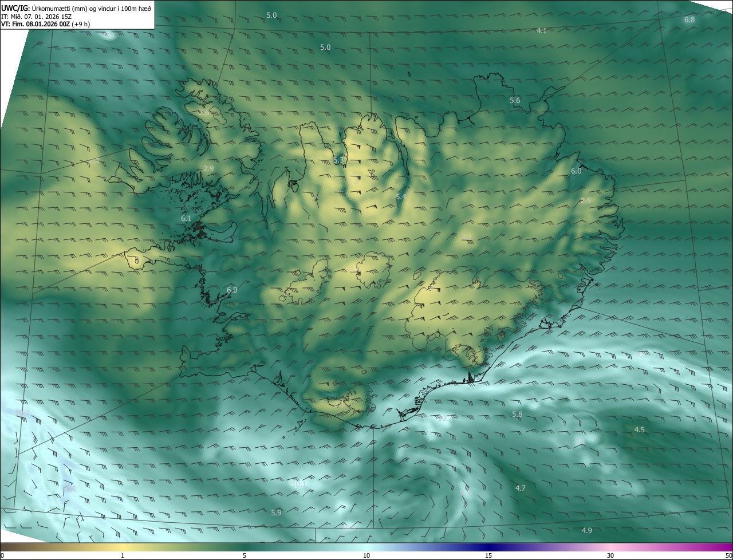The width and height of the screenshot is (733, 560).
Task: Click the '15' tick label on the color scale
Action: [x=488, y=556]
